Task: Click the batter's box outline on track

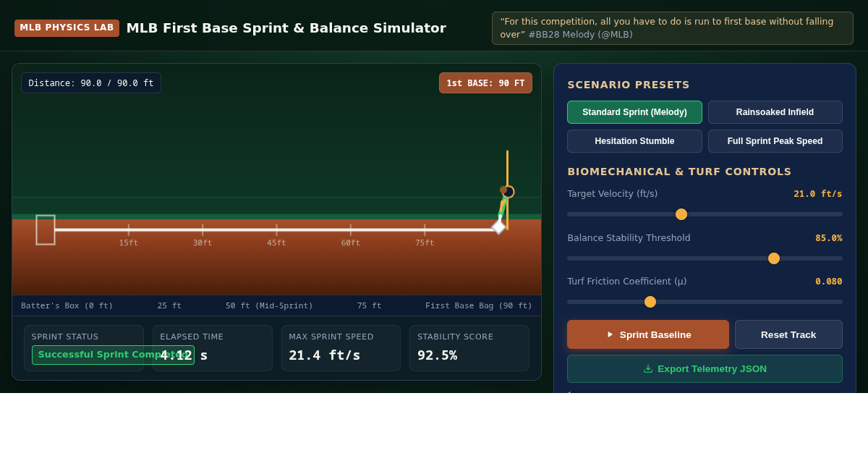Action: tap(46, 229)
